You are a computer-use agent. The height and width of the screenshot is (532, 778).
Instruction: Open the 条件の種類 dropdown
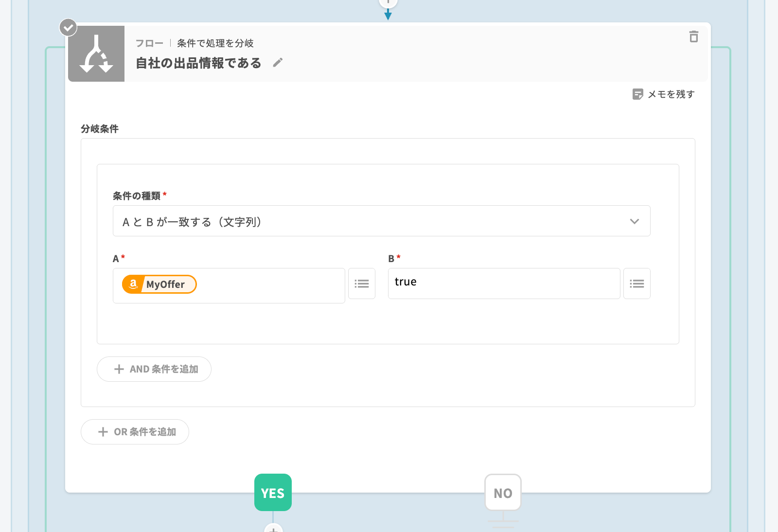[x=381, y=221]
